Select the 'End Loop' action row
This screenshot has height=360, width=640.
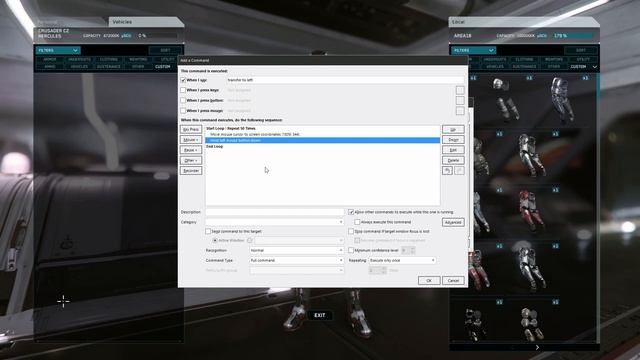tap(322, 147)
